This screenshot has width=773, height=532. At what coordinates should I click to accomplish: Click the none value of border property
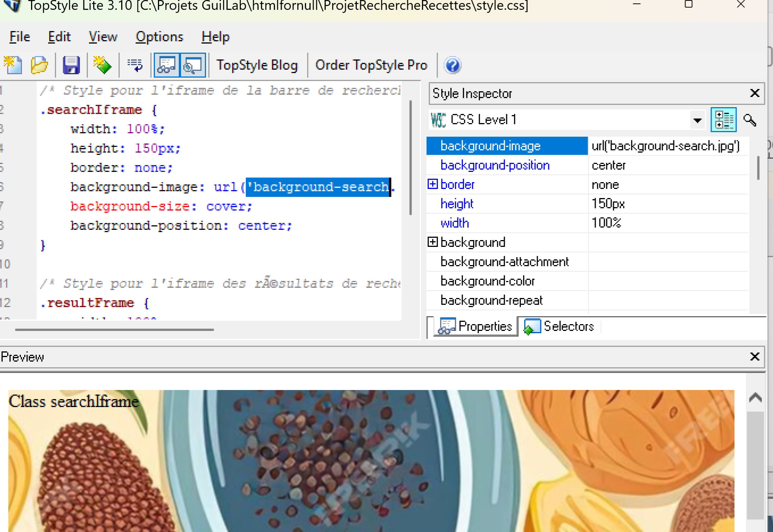668,184
